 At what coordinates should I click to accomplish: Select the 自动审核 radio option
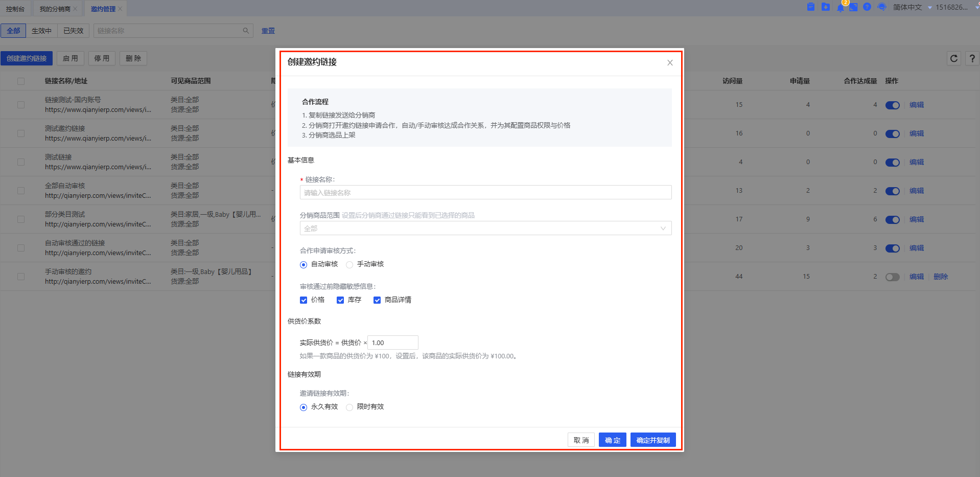(x=304, y=264)
